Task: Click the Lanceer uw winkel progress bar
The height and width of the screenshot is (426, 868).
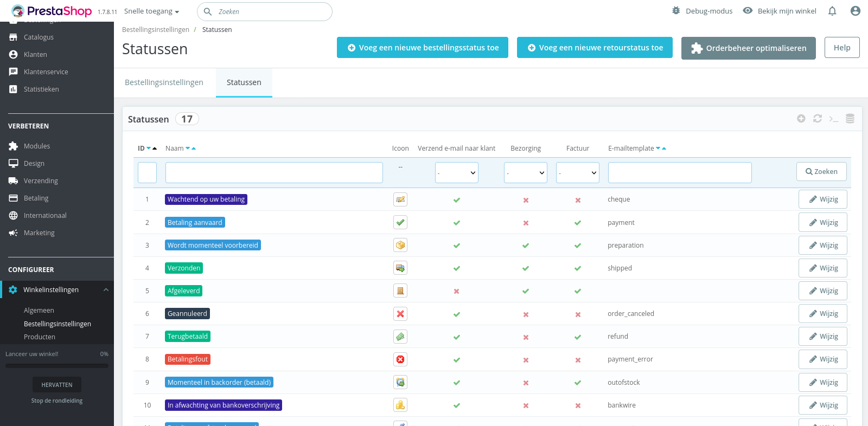Action: point(57,366)
